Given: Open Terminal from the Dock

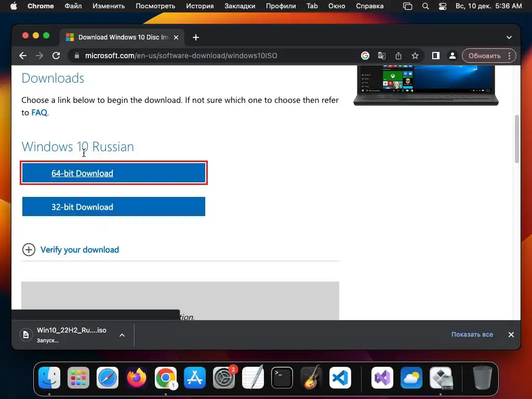Looking at the screenshot, I should point(282,378).
